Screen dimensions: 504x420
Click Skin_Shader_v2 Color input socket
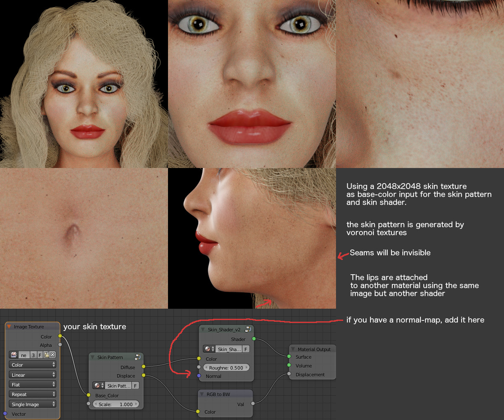pyautogui.click(x=199, y=359)
